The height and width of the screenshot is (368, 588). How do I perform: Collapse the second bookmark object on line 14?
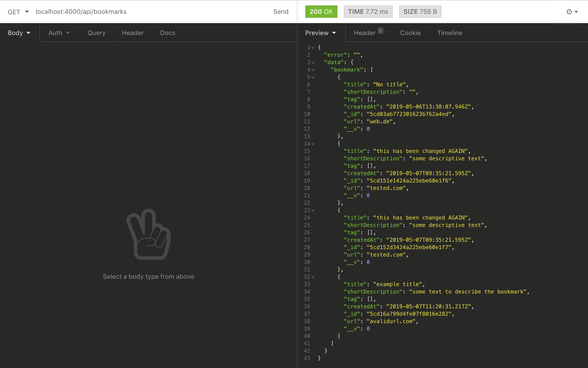pyautogui.click(x=313, y=144)
